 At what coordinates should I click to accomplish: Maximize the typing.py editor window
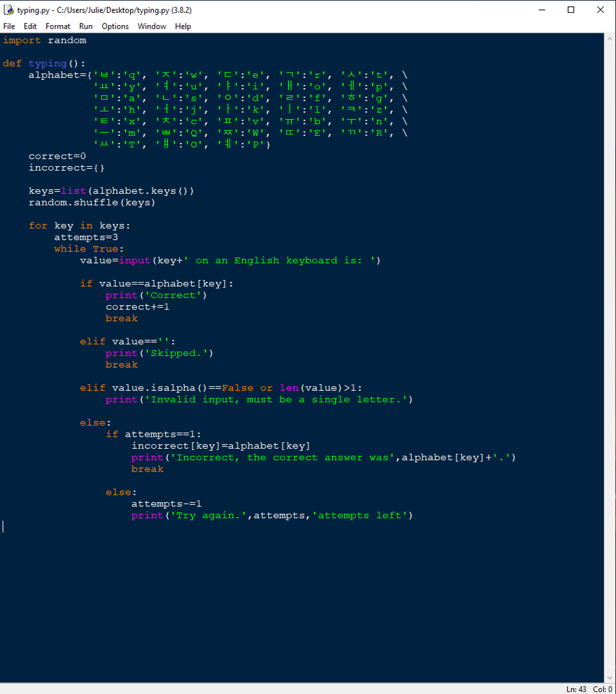tap(572, 9)
